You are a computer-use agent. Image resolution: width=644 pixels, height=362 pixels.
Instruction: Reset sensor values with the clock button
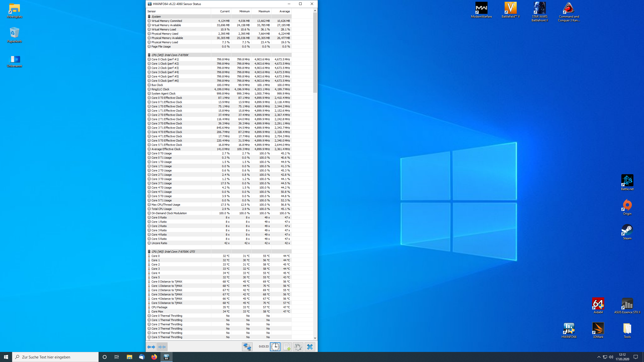pyautogui.click(x=275, y=347)
